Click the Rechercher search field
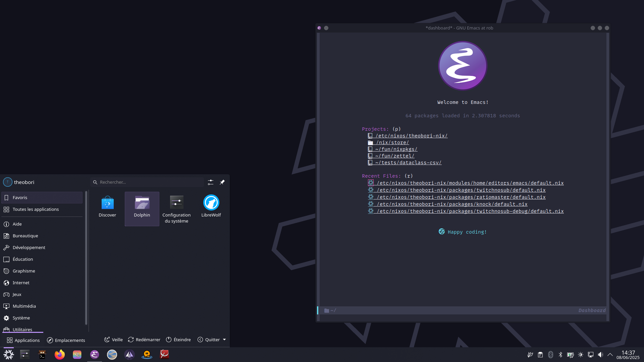Viewport: 644px width, 362px height. pos(148,182)
